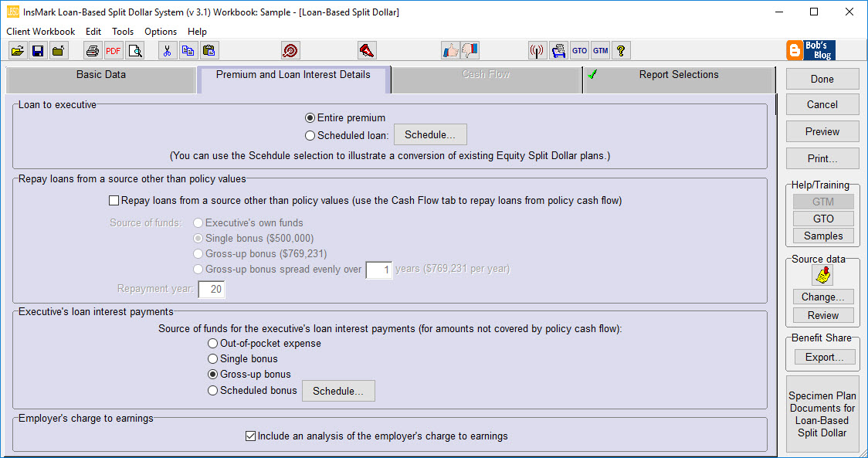Image resolution: width=868 pixels, height=458 pixels.
Task: Save the current workbook
Action: click(37, 50)
